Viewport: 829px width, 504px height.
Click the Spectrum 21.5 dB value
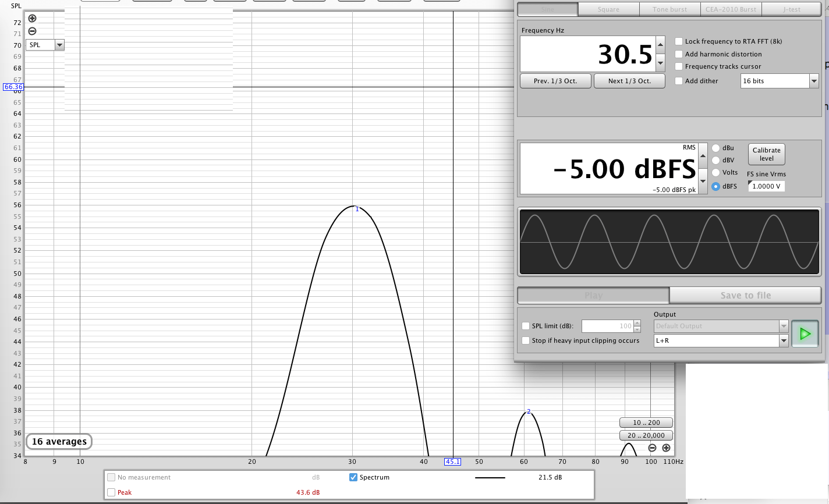[x=550, y=477]
